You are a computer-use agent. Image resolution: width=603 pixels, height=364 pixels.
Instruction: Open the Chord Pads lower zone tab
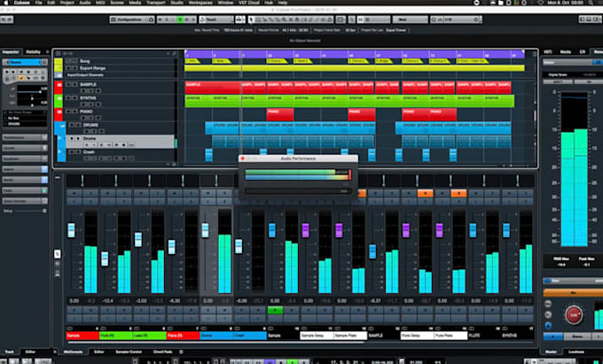tap(162, 352)
